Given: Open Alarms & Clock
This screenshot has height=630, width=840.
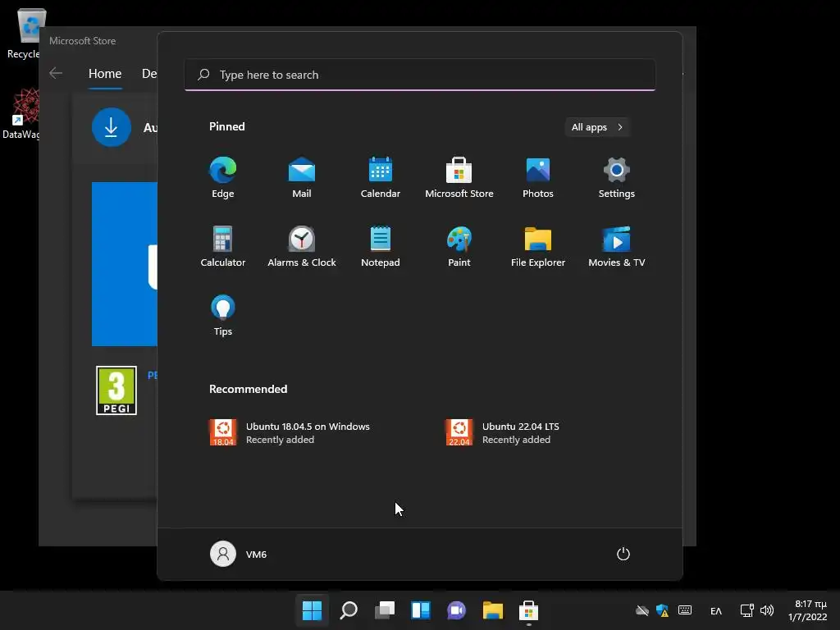Looking at the screenshot, I should tap(302, 246).
